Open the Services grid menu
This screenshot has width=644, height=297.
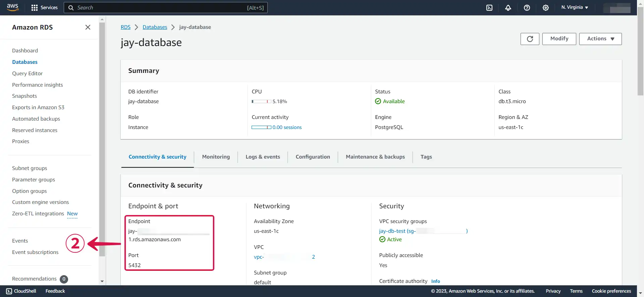[x=44, y=7]
